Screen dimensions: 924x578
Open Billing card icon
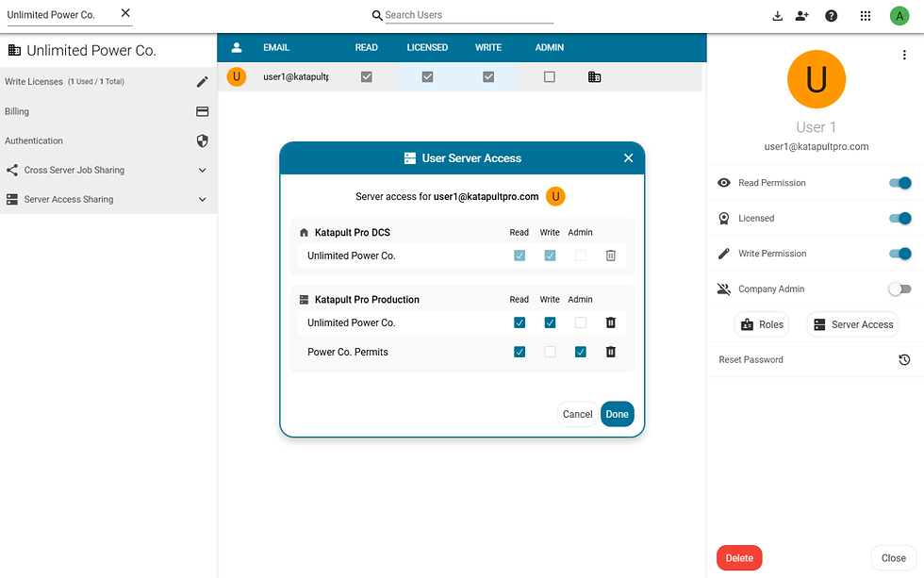(x=202, y=111)
